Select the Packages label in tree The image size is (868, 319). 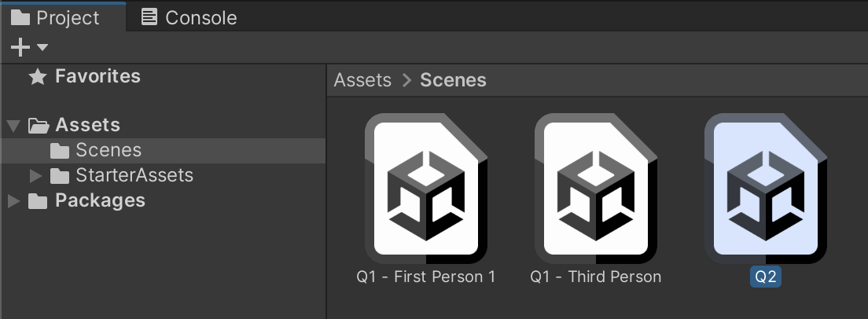point(100,201)
